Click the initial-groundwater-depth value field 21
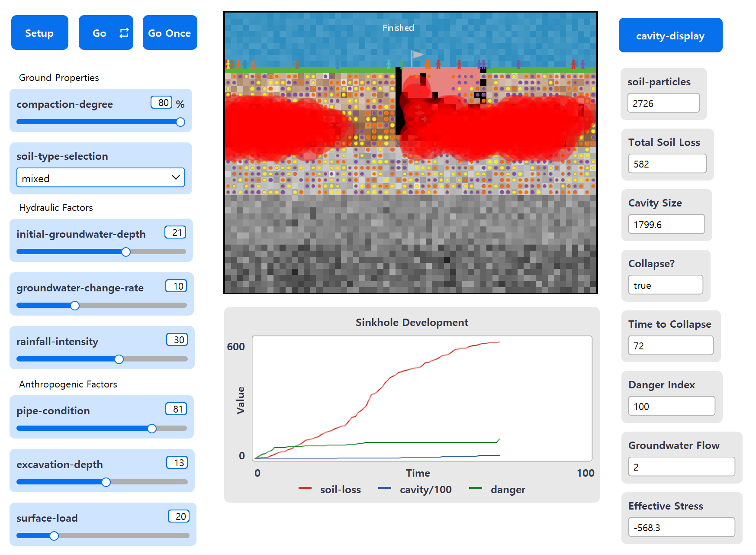This screenshot has height=555, width=756. coord(176,232)
